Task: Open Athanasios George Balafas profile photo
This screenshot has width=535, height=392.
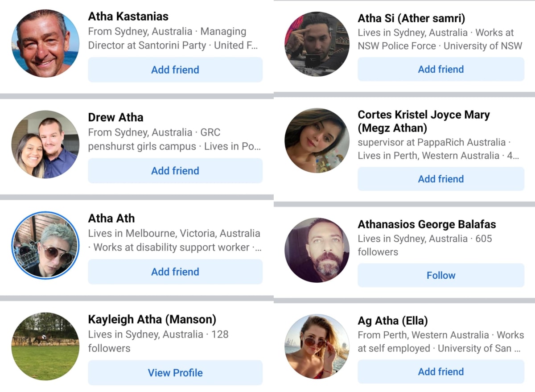Action: (317, 250)
